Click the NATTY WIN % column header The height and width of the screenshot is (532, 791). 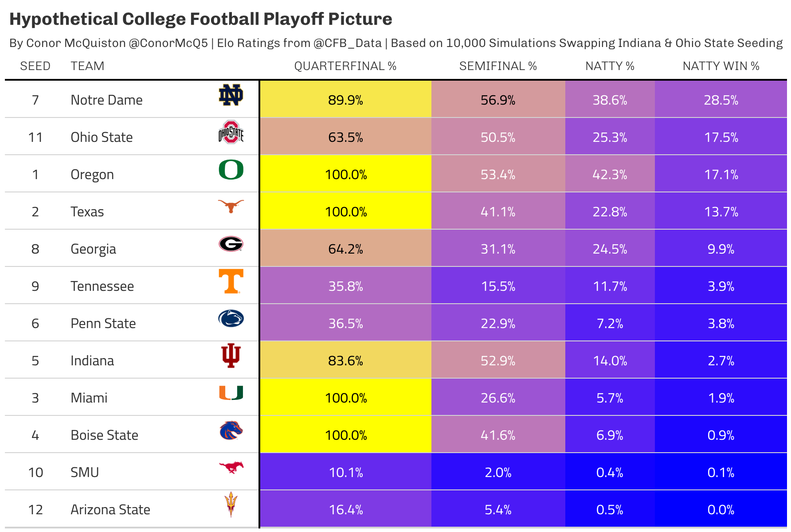click(x=721, y=66)
